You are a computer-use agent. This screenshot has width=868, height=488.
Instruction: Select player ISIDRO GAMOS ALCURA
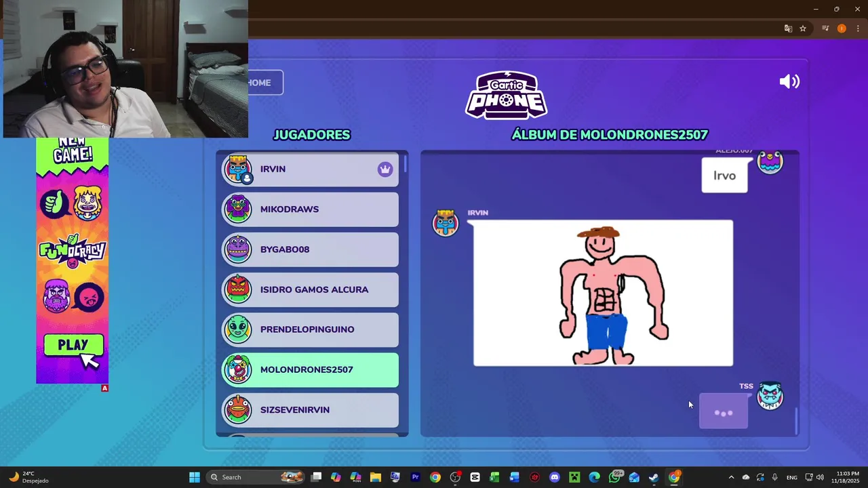[x=311, y=289]
